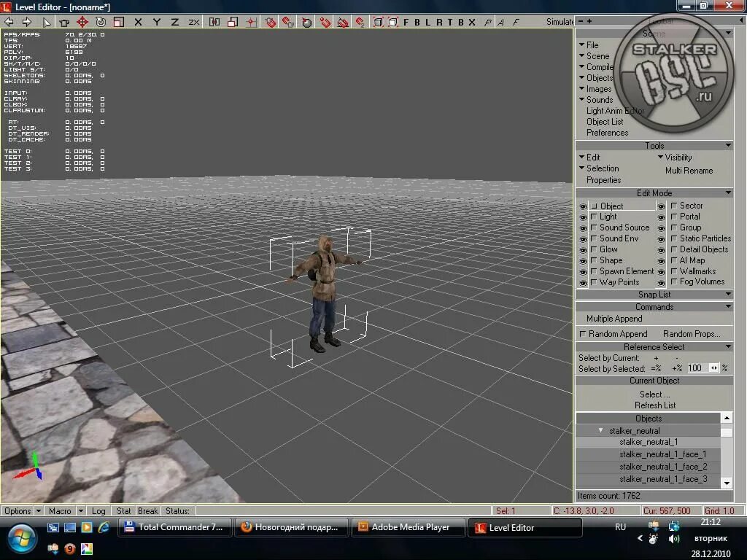Expand the Snap List panel
The image size is (747, 560).
point(728,295)
